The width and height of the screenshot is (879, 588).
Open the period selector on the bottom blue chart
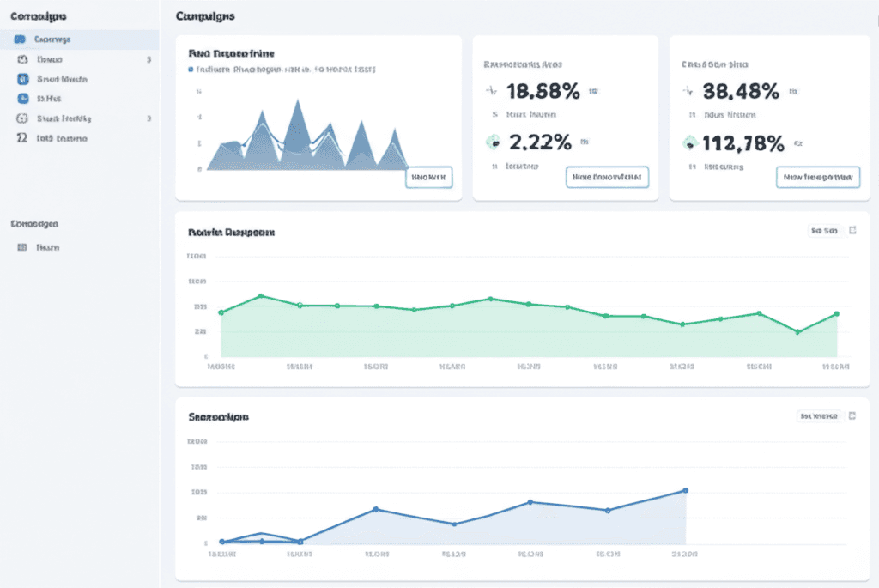point(821,415)
